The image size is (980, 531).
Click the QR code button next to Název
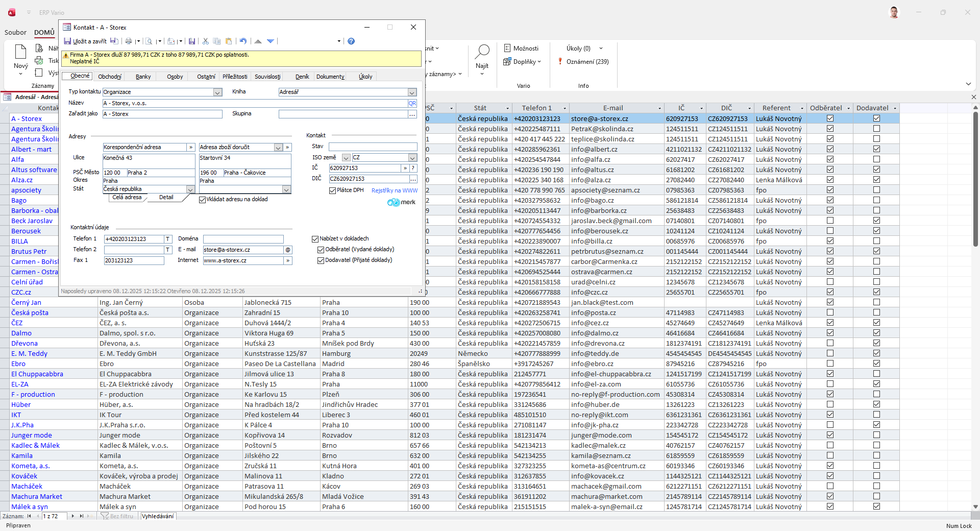pyautogui.click(x=412, y=103)
